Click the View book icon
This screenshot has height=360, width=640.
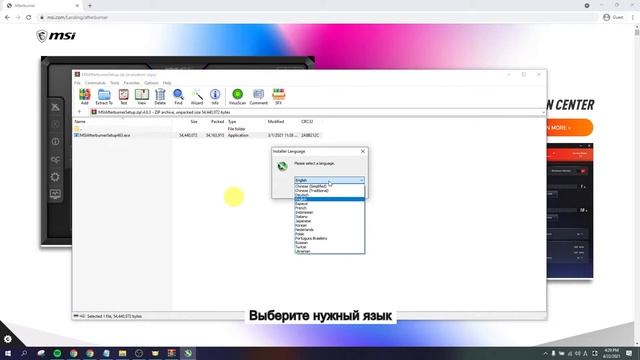142,96
